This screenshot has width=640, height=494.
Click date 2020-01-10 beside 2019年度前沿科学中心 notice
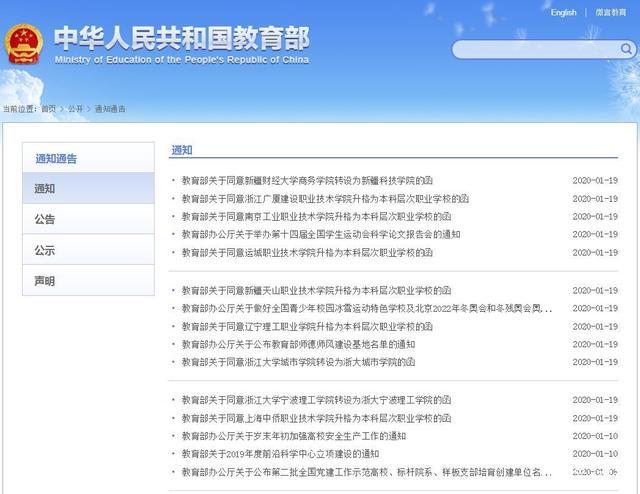click(595, 454)
